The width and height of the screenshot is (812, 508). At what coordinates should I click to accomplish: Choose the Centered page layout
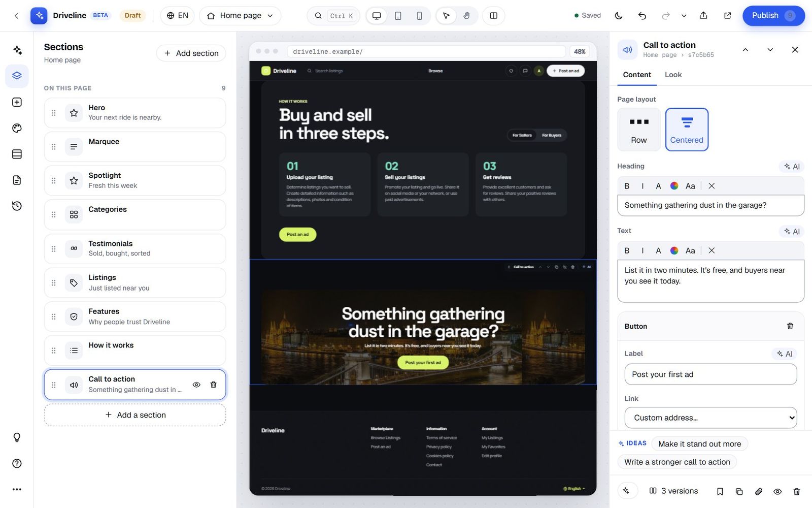(687, 130)
